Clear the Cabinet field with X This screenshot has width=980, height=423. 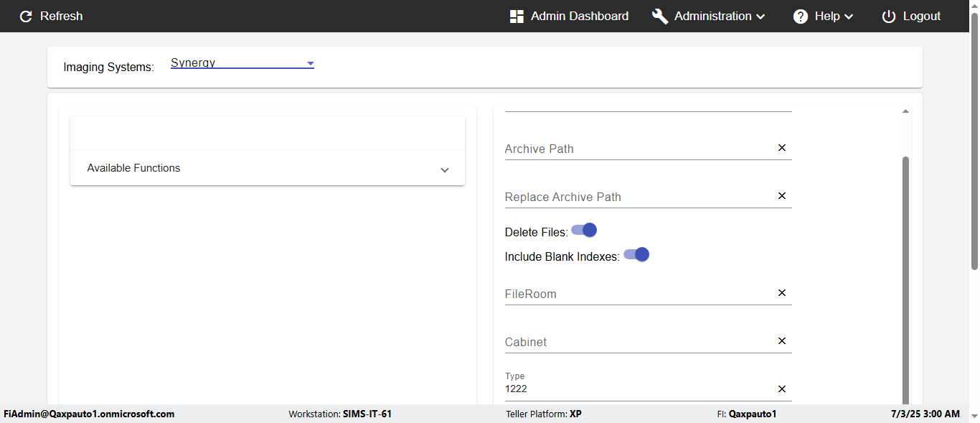[782, 341]
